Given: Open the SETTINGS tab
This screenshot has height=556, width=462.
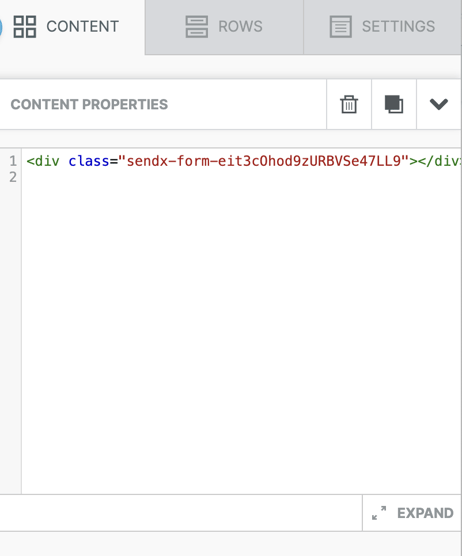Looking at the screenshot, I should click(382, 27).
